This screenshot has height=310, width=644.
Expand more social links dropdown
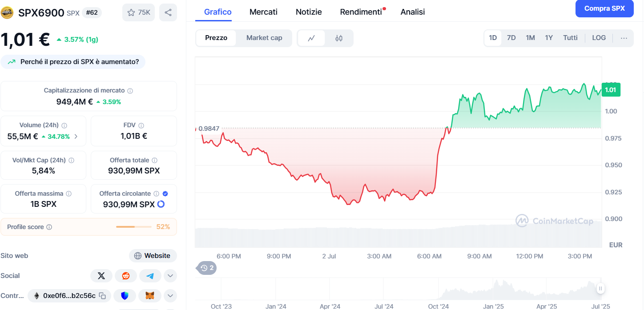coord(170,276)
